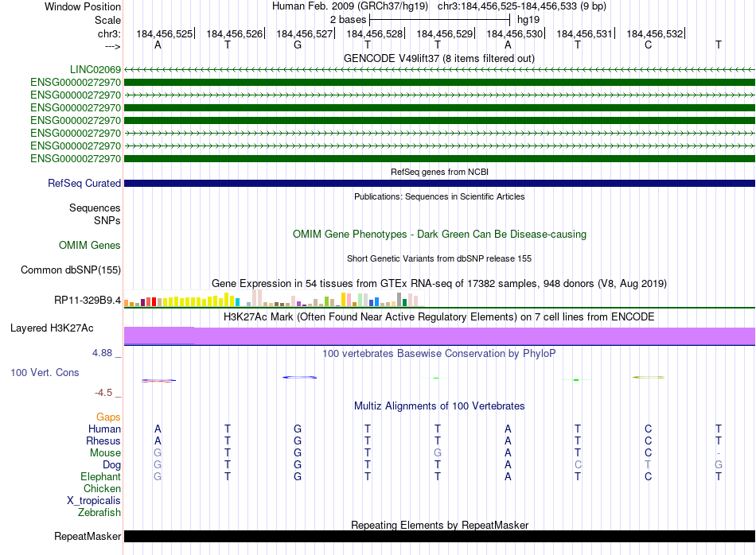
Task: Click the X_tropicalis alignment row label
Action: [94, 501]
